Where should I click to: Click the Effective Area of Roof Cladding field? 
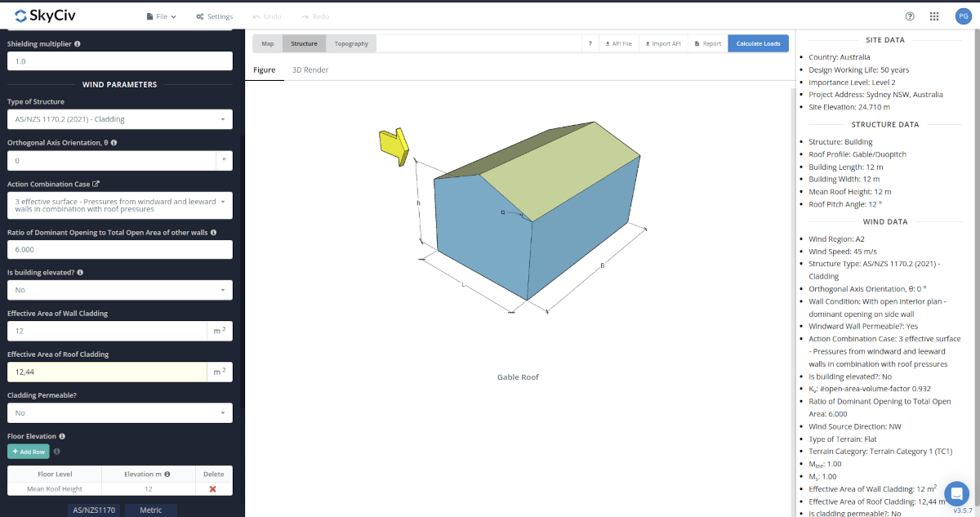(106, 372)
